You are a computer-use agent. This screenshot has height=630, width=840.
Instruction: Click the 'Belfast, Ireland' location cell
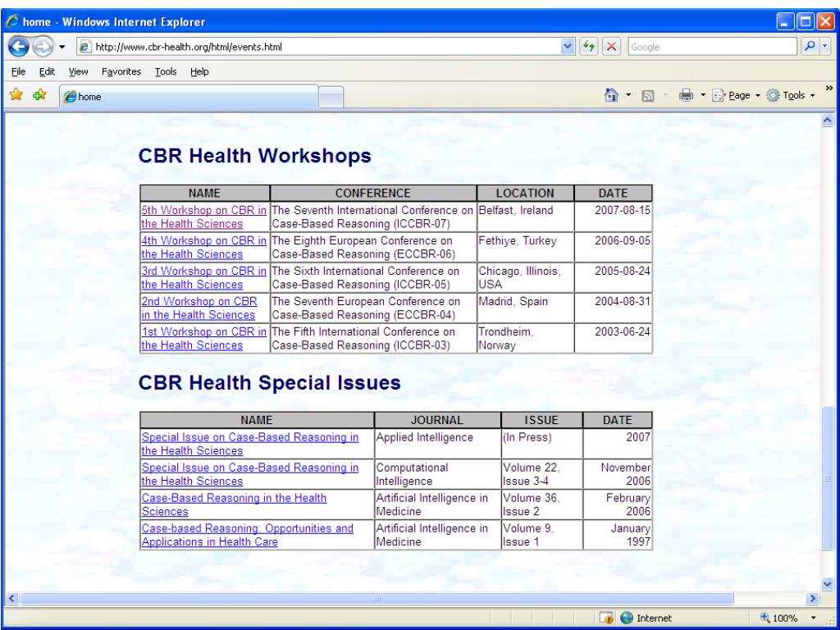[x=525, y=217]
